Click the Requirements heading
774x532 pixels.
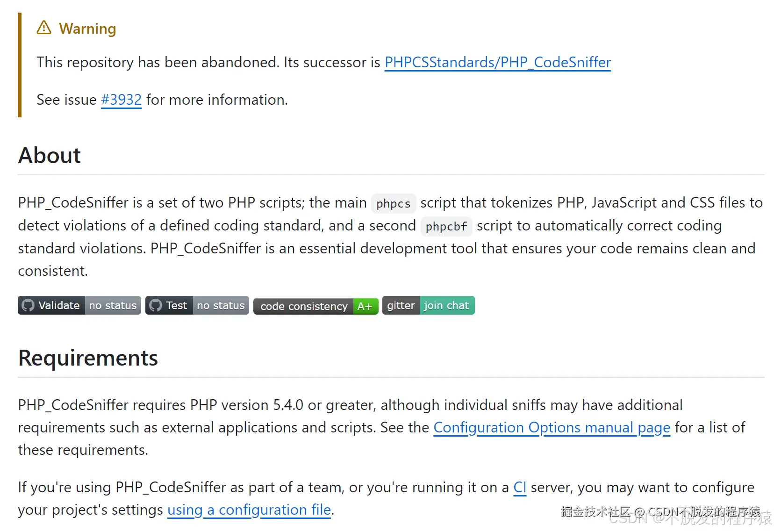point(88,358)
